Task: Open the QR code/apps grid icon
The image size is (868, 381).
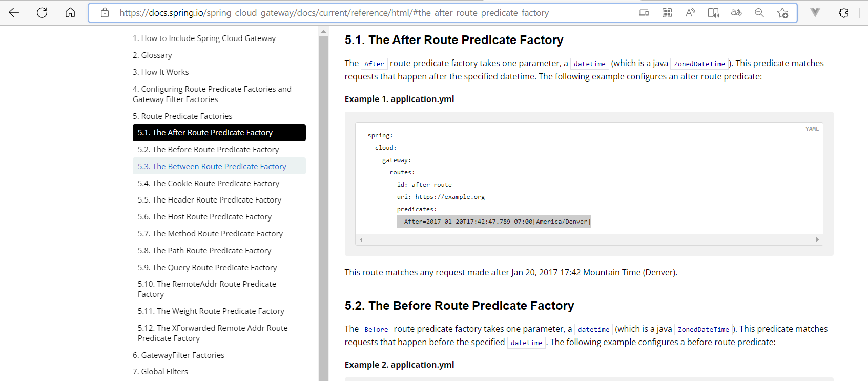Action: 667,13
